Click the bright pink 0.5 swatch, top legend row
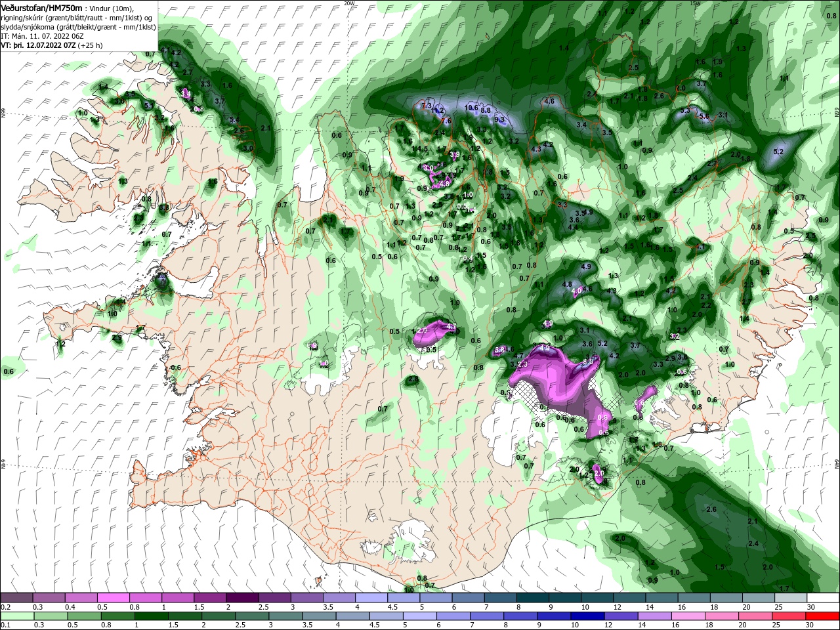The height and width of the screenshot is (630, 840). pos(113,598)
